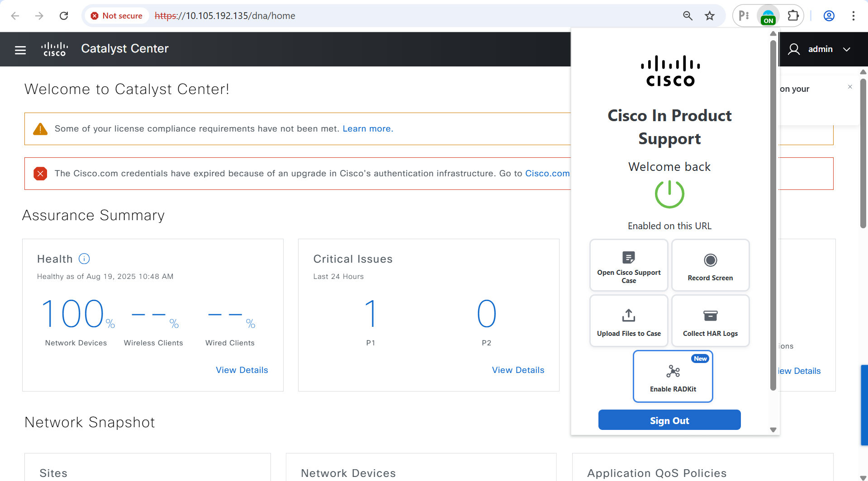The width and height of the screenshot is (868, 481).
Task: Click the admin user avatar icon
Action: [x=794, y=49]
